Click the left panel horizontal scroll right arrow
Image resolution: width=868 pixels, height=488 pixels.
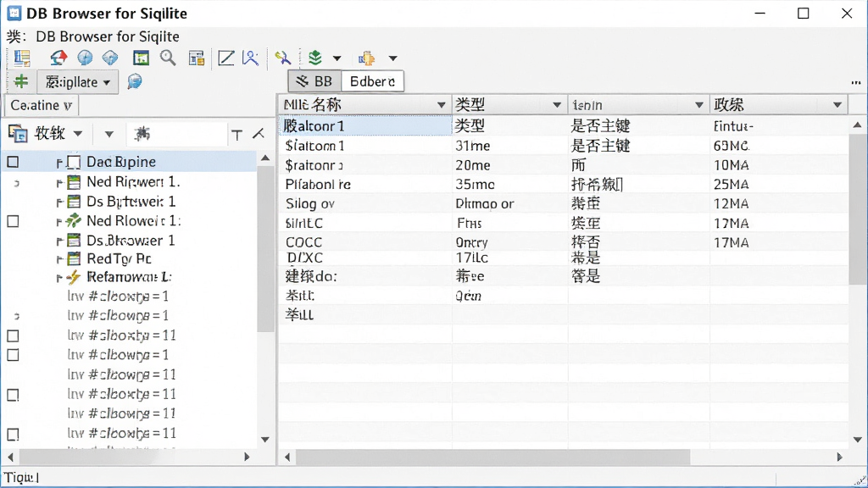[247, 457]
